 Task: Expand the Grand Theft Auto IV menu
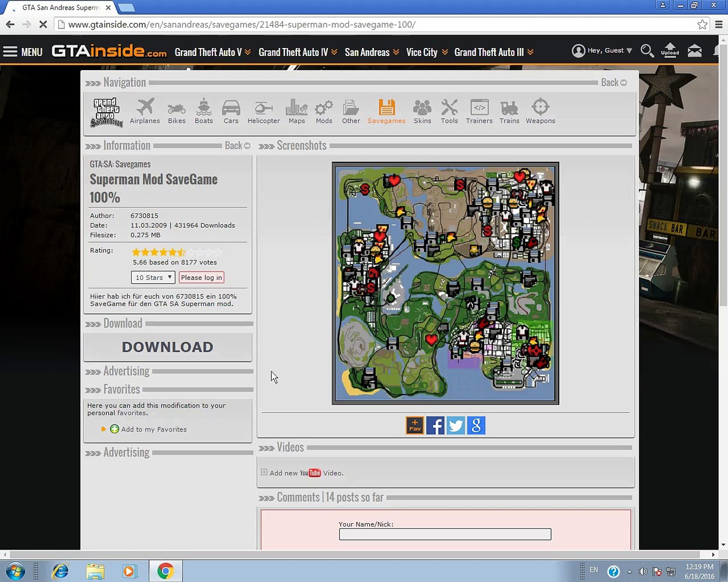coord(298,52)
